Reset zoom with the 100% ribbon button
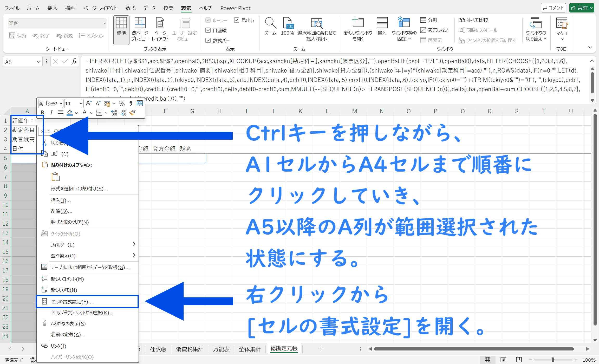Viewport: 599px width, 364px height. [x=287, y=27]
